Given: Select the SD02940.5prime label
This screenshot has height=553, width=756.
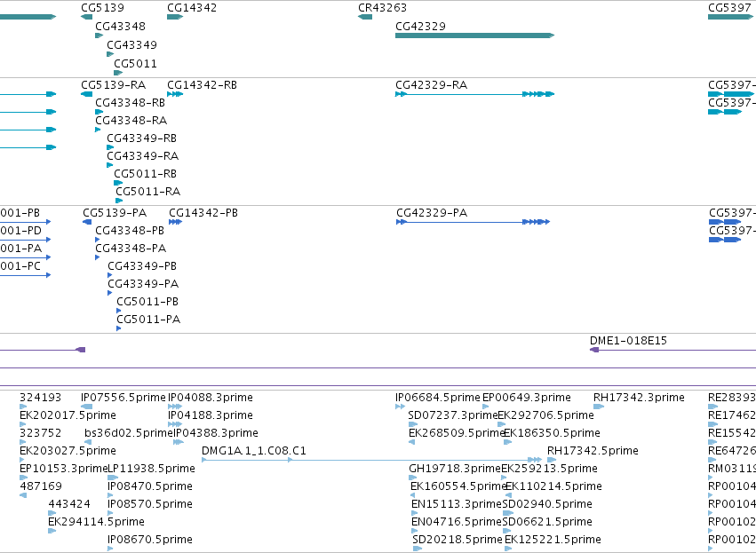Looking at the screenshot, I should pyautogui.click(x=547, y=504).
